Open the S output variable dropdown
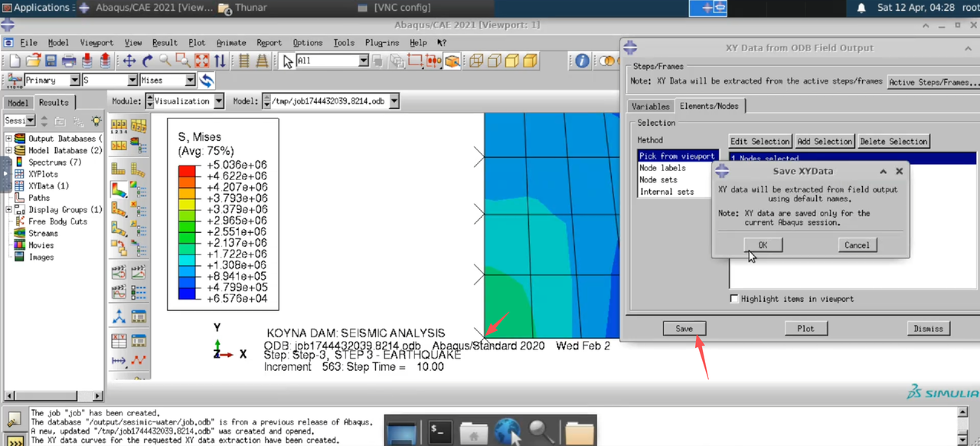This screenshot has width=980, height=446. tap(132, 80)
